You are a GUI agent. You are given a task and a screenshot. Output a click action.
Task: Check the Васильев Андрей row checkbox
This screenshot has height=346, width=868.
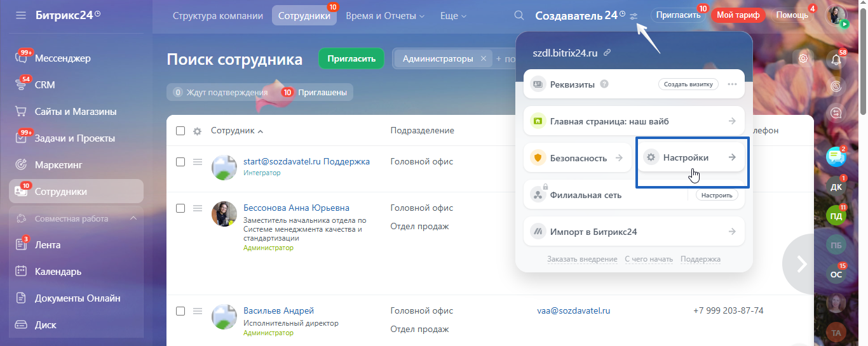pos(180,311)
